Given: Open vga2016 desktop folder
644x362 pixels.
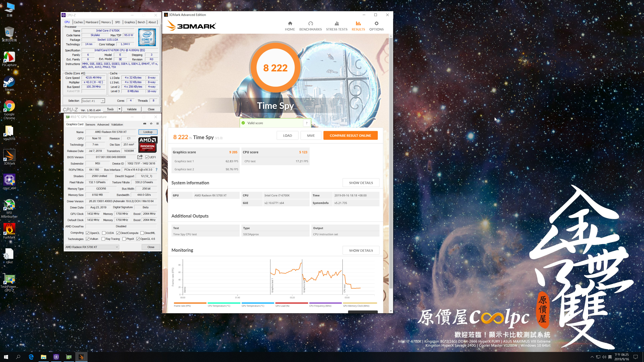Looking at the screenshot, I should [x=9, y=133].
